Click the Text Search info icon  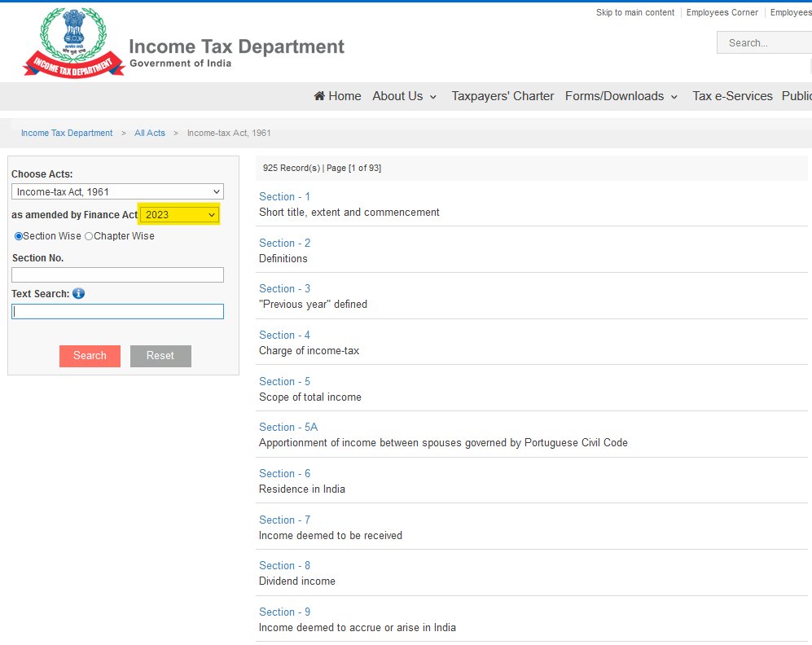78,293
